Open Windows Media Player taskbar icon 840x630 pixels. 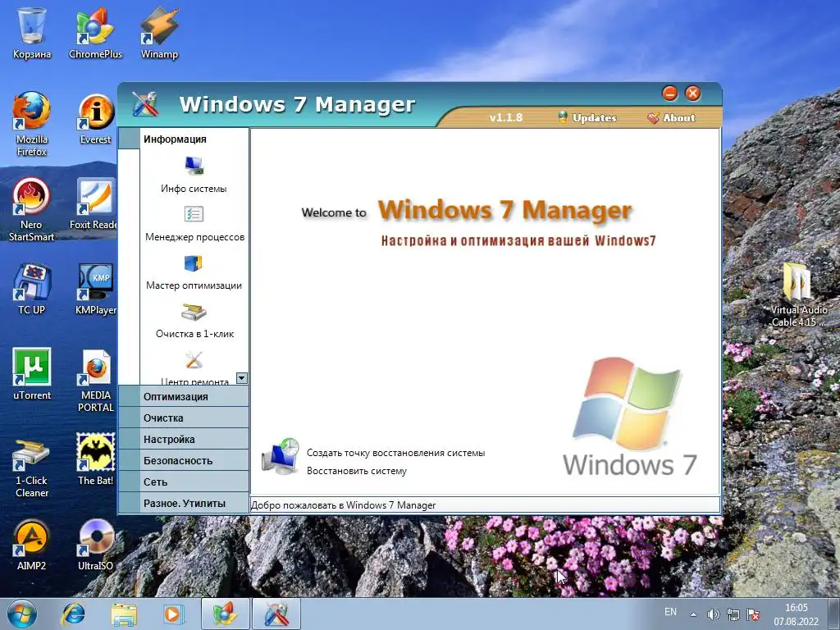[x=174, y=614]
